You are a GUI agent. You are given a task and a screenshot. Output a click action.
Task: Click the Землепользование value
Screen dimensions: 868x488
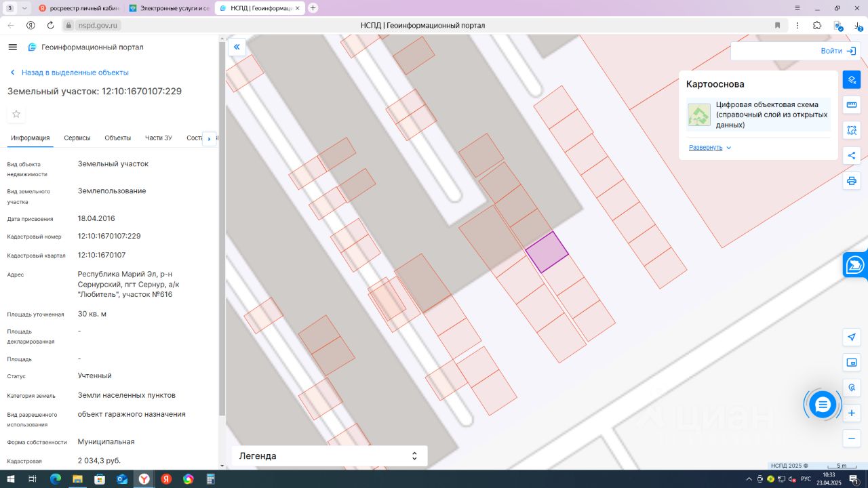(x=112, y=190)
